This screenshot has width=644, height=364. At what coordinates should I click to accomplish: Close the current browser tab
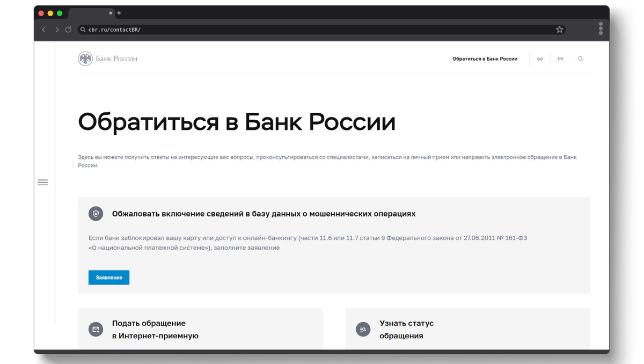(x=111, y=13)
